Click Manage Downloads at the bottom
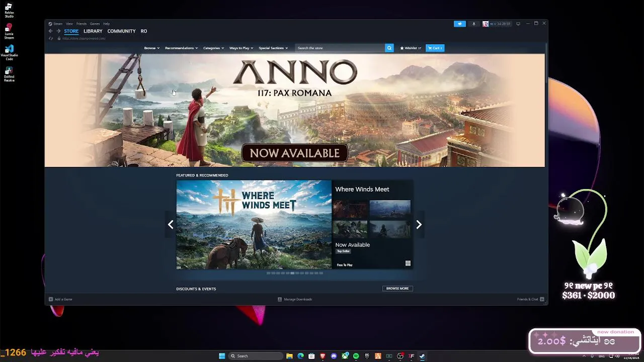This screenshot has width=644, height=362. click(295, 299)
